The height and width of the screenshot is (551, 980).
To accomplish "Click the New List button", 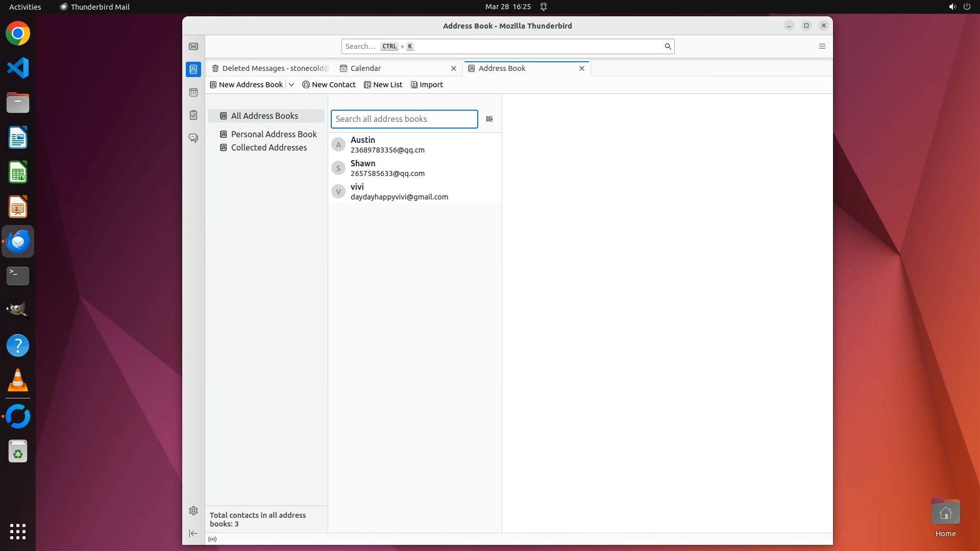I will [x=383, y=85].
